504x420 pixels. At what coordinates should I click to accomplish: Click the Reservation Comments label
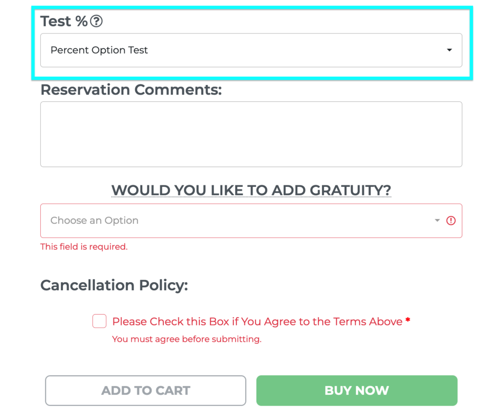(x=131, y=90)
